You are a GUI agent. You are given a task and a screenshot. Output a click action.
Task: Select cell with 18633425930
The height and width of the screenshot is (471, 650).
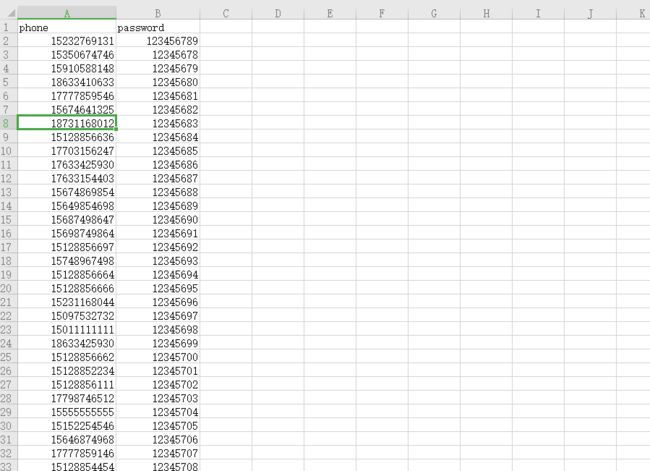coord(67,343)
